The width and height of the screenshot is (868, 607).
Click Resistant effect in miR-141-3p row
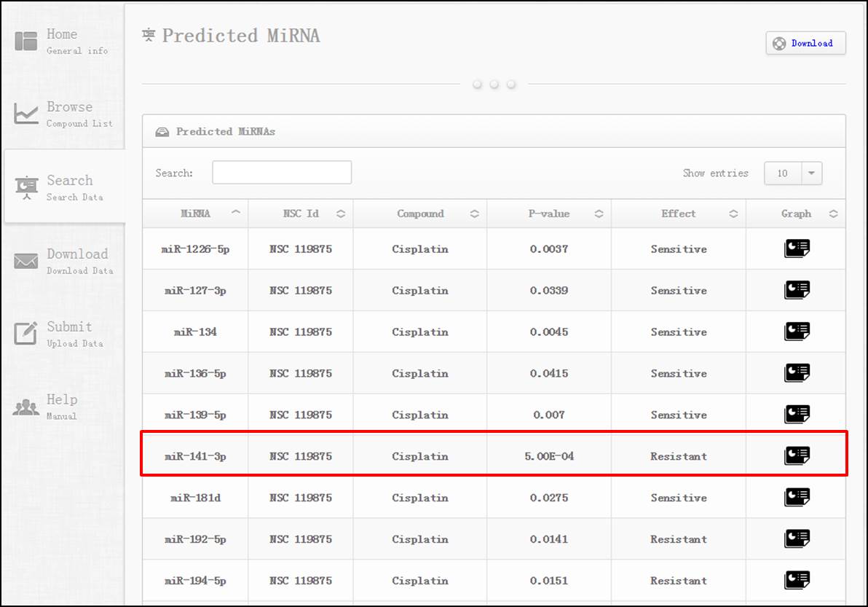tap(679, 456)
